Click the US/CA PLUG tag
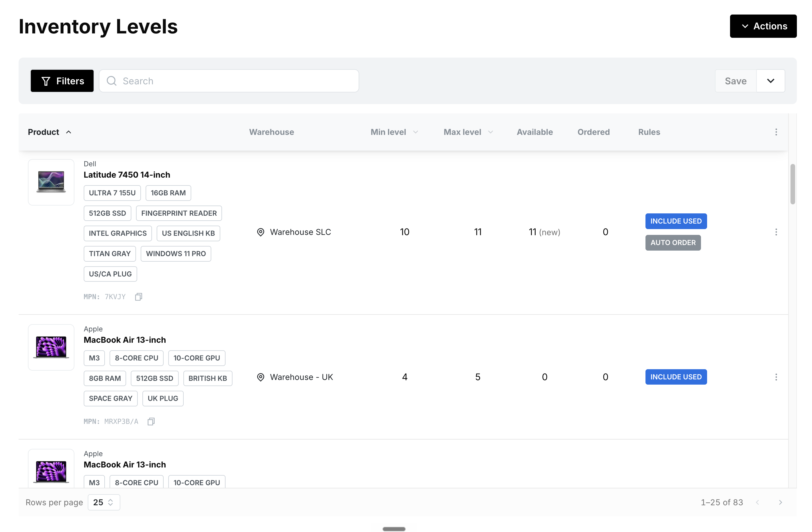 110,274
